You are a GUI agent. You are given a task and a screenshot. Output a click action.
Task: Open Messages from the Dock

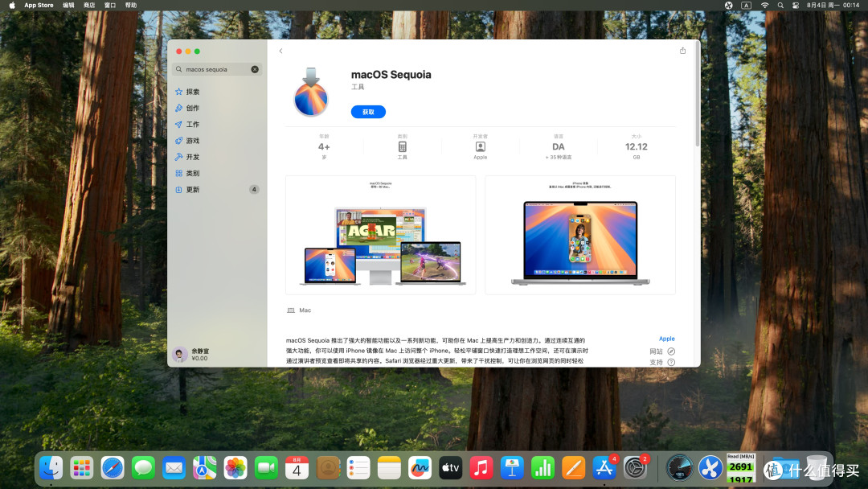point(143,468)
